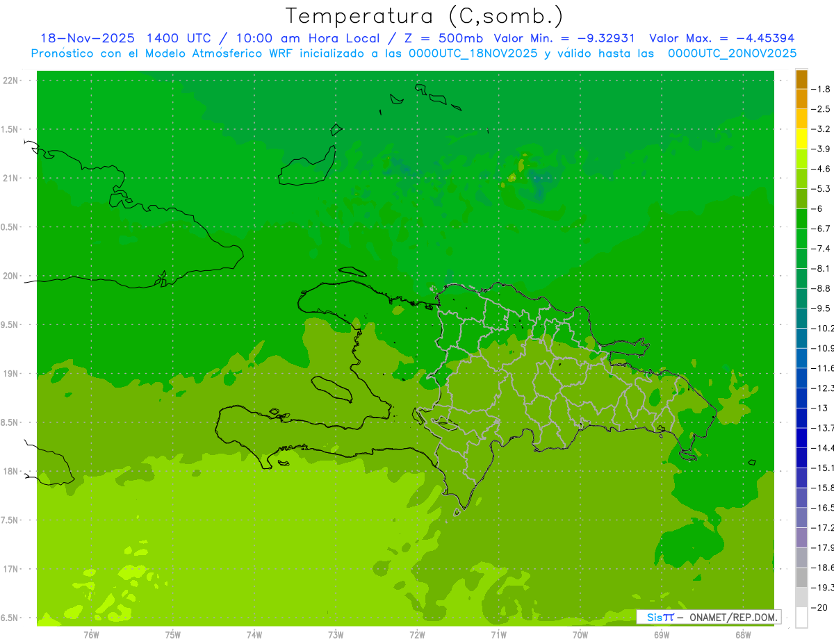The width and height of the screenshot is (834, 644).
Task: Select the 'Valor Max. = -4.45394' text
Action: click(x=721, y=38)
